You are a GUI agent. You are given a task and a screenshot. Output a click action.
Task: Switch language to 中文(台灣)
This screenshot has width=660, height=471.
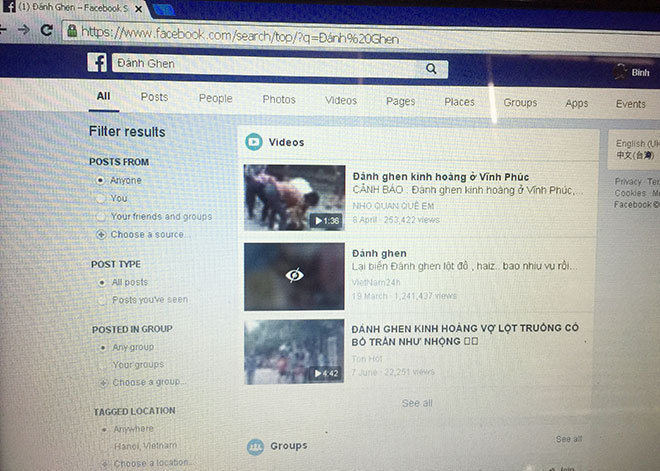[x=635, y=155]
